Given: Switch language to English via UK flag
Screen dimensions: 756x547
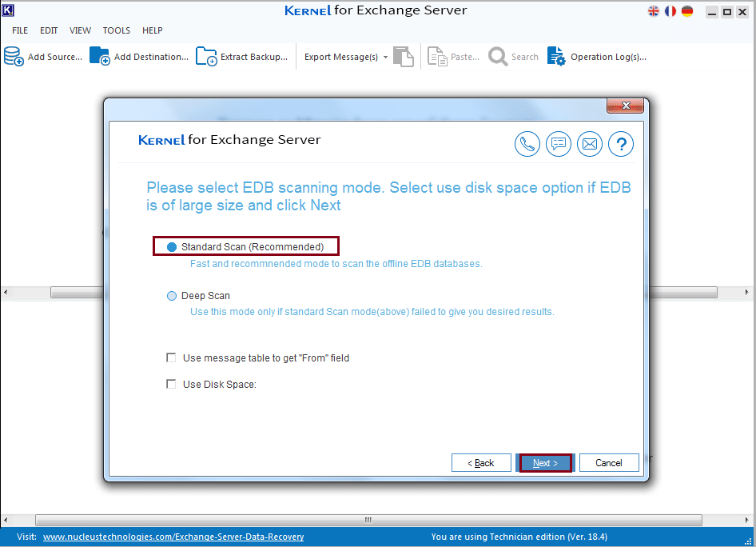Looking at the screenshot, I should click(x=653, y=11).
